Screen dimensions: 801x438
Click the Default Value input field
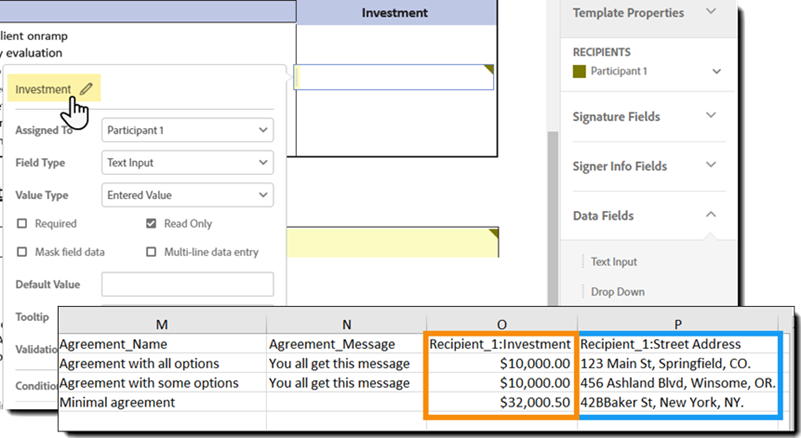click(188, 284)
